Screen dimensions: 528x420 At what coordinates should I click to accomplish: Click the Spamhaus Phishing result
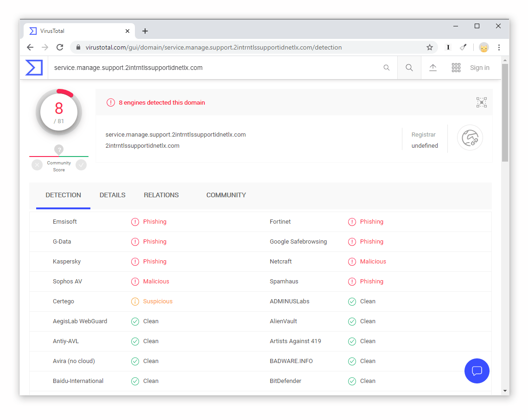(x=366, y=282)
